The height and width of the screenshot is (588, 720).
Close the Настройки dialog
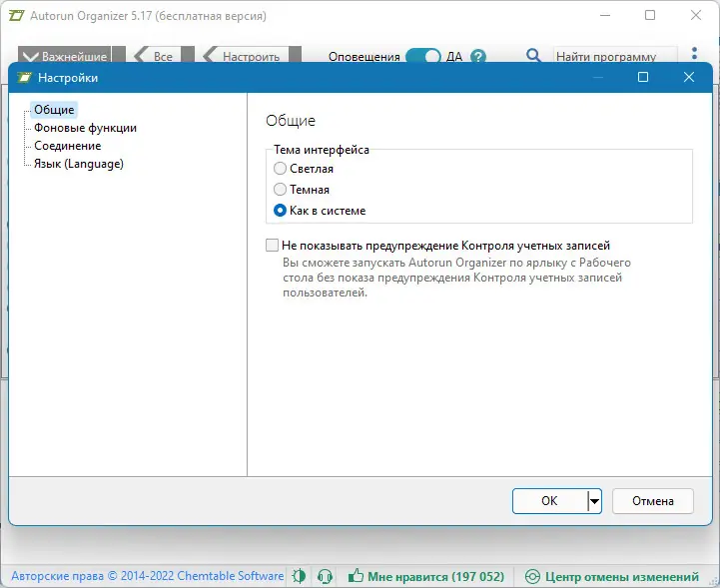tap(689, 77)
